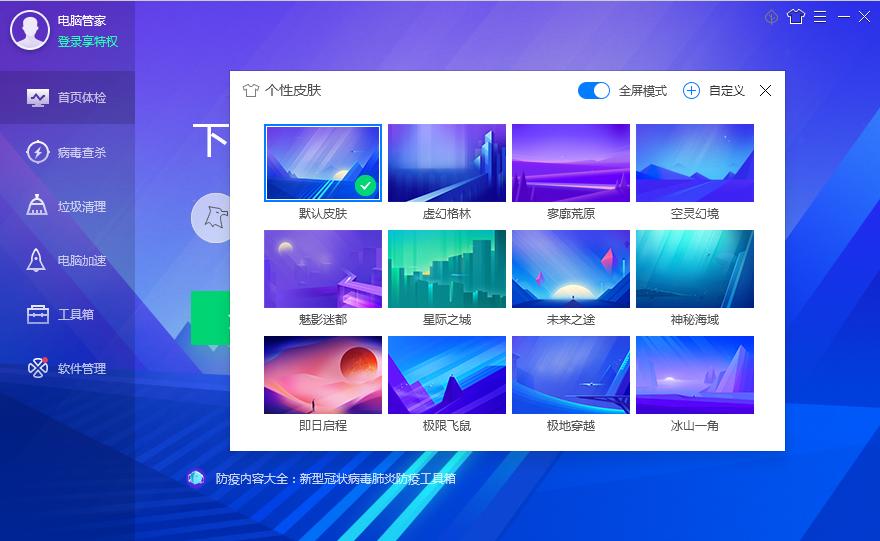
Task: Open 工具箱 sidebar tab
Action: point(67,314)
